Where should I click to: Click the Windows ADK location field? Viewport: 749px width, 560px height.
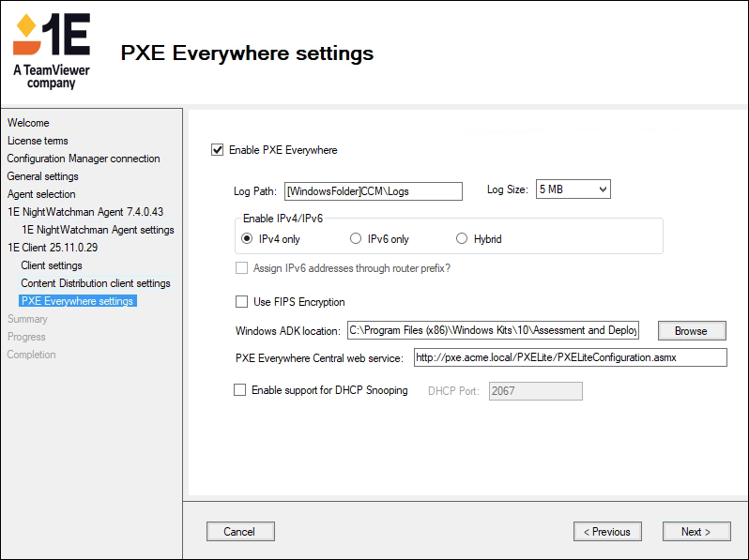492,330
